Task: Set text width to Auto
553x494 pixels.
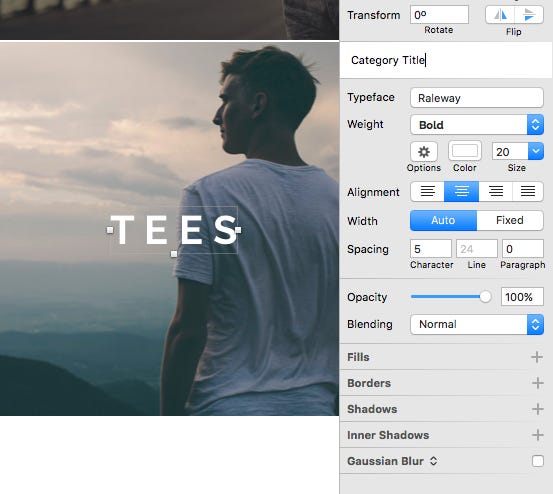Action: pyautogui.click(x=443, y=220)
